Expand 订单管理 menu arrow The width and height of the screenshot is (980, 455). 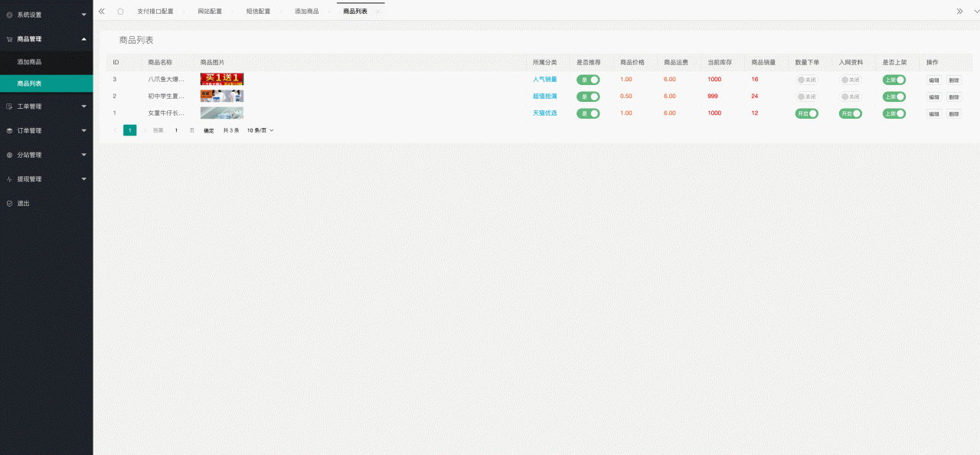(84, 131)
